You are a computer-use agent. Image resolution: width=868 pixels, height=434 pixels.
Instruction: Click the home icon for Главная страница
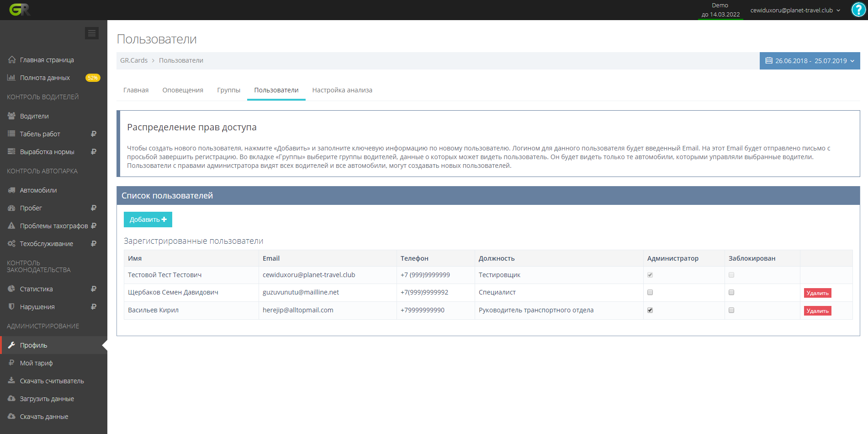[12, 60]
